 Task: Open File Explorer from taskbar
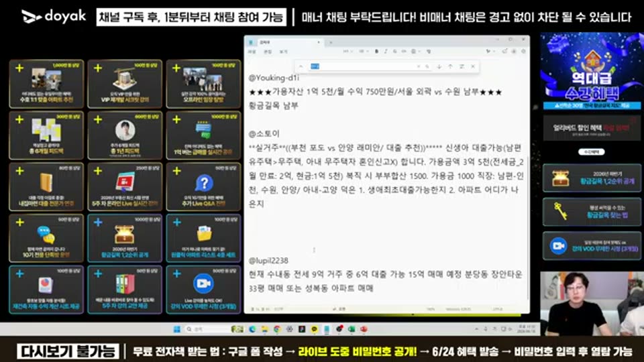[265, 329]
